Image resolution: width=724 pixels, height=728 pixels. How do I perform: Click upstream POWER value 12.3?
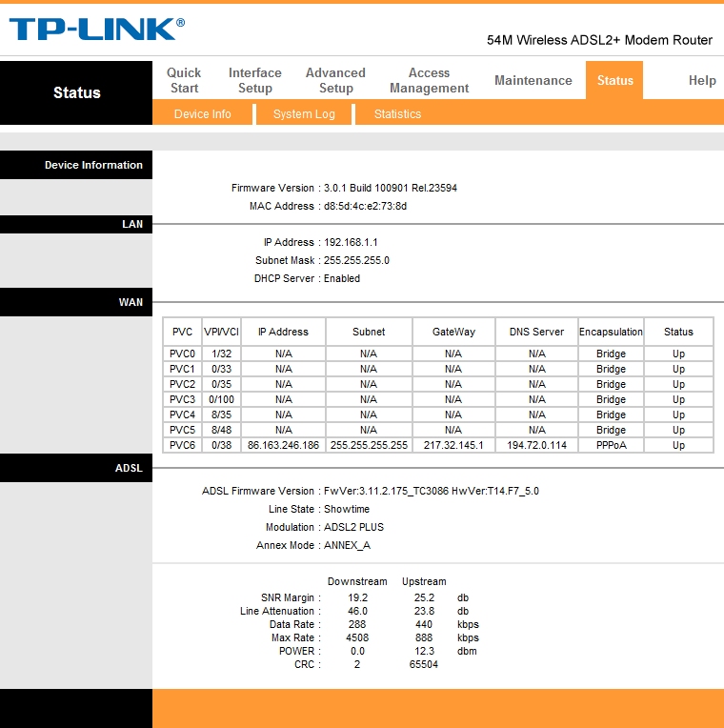[x=424, y=652]
